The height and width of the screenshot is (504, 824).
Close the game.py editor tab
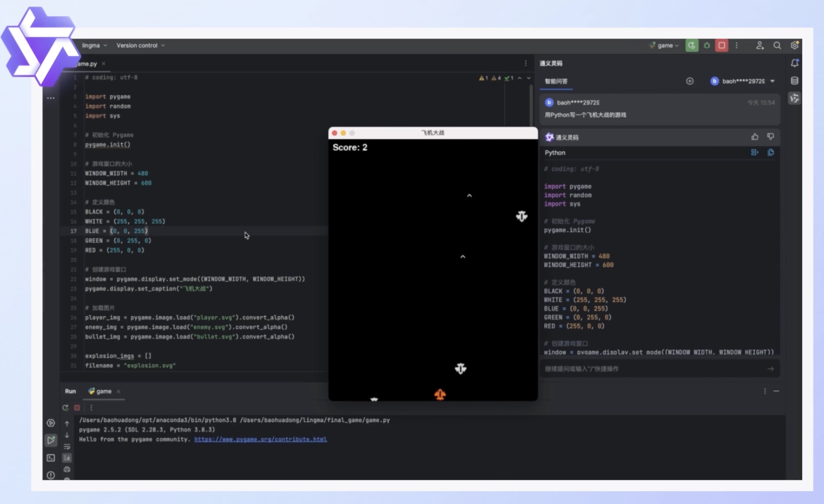(x=104, y=64)
